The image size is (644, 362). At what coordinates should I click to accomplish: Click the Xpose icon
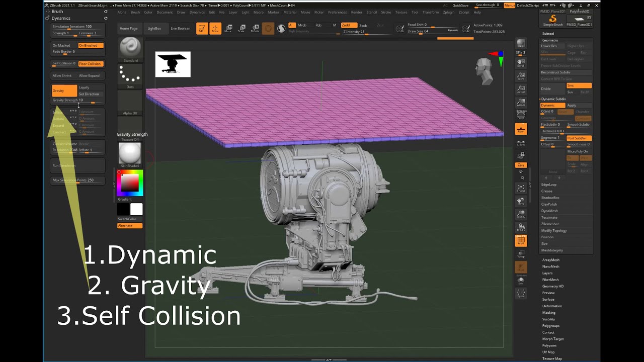[x=521, y=293]
